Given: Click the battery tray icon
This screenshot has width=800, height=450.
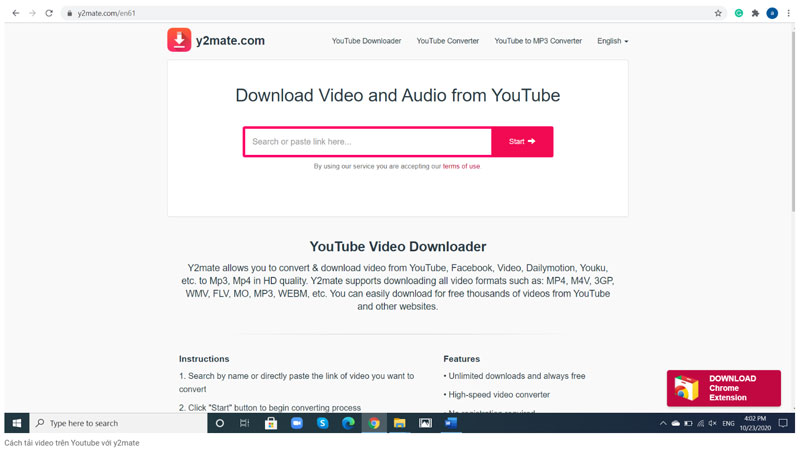Looking at the screenshot, I should pos(688,423).
